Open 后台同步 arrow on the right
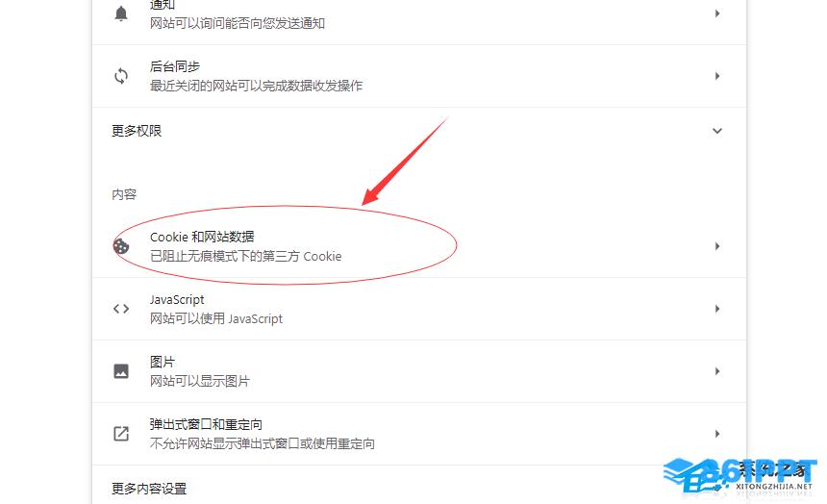The width and height of the screenshot is (827, 504). click(x=717, y=76)
